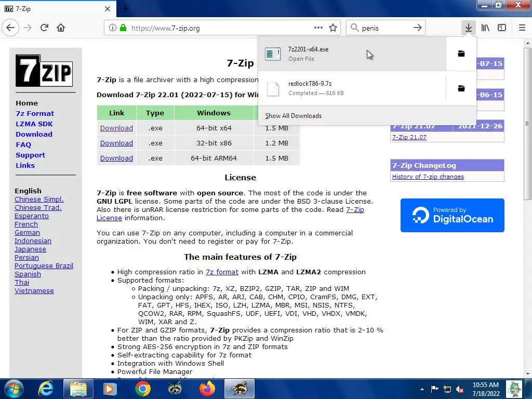Open the Firefox hamburger menu

(522, 28)
